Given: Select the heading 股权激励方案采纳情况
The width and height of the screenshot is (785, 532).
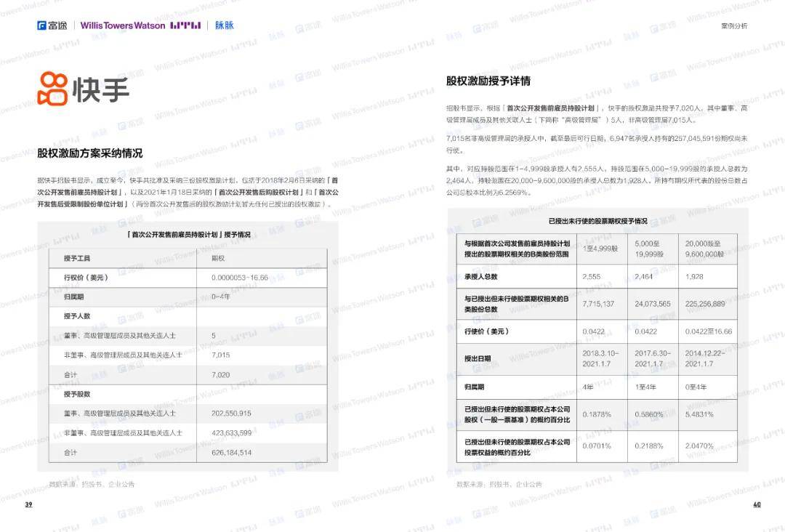Looking at the screenshot, I should tap(90, 153).
